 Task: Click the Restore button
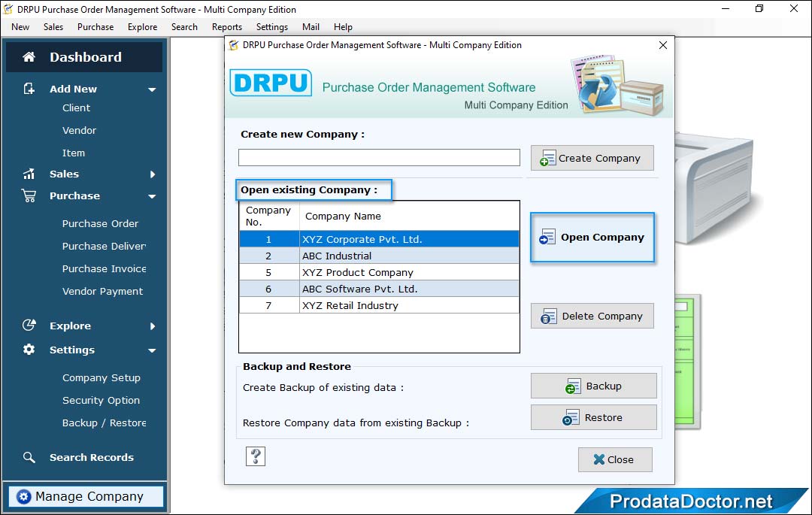pyautogui.click(x=593, y=417)
